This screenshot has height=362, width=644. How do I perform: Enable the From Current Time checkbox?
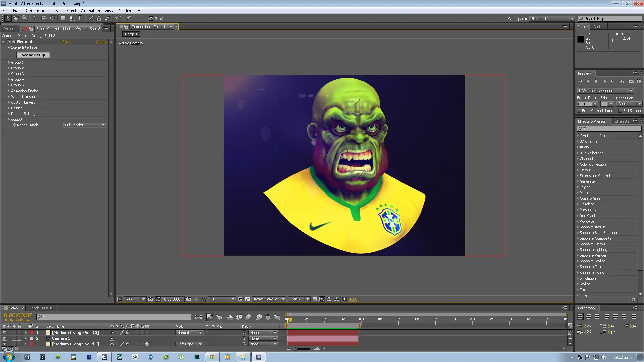click(579, 111)
